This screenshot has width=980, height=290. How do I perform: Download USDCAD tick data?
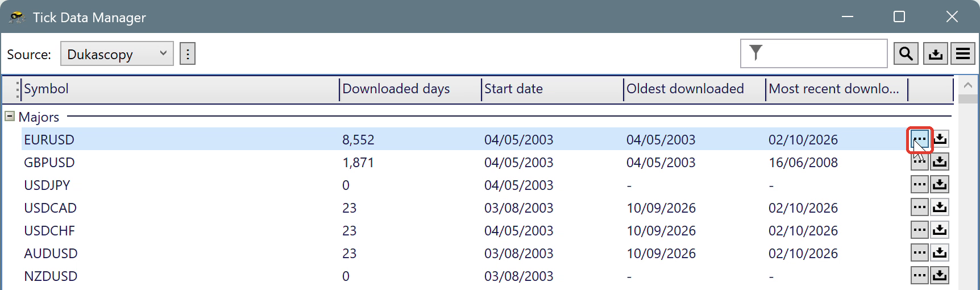point(940,208)
